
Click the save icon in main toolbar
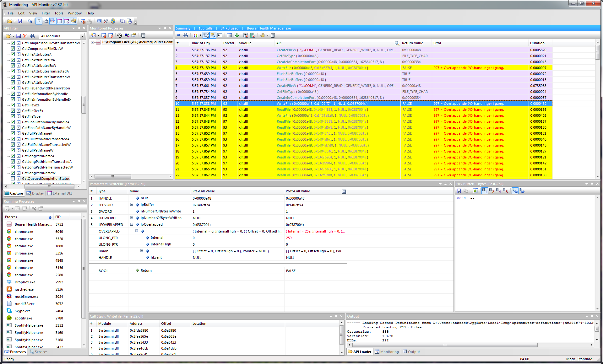pos(20,21)
